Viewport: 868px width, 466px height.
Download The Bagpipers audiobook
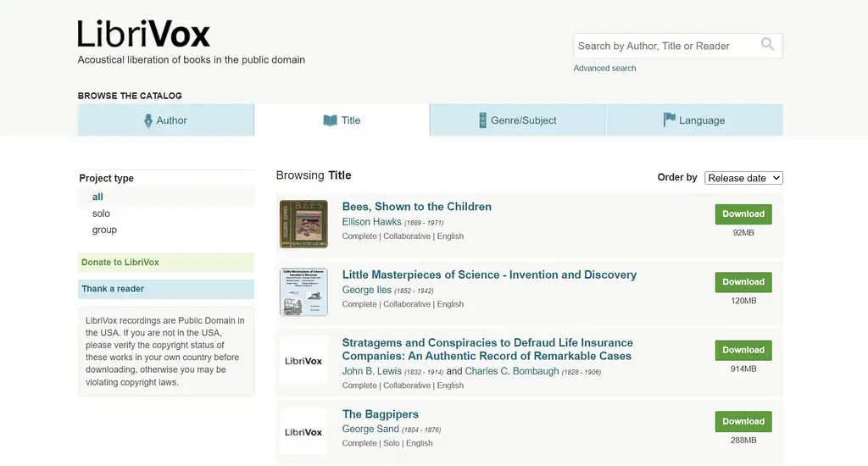[743, 421]
